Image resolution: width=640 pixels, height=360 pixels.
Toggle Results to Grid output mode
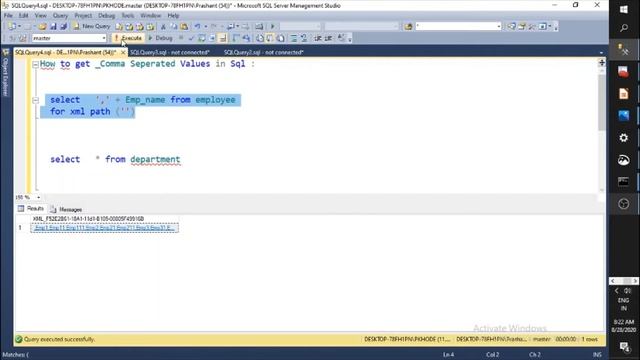(x=270, y=38)
